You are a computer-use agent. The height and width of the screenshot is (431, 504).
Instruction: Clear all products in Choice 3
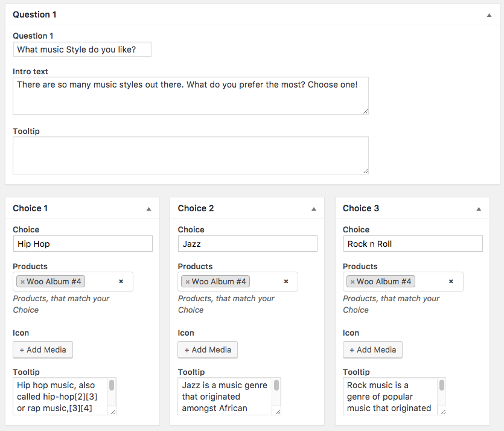pyautogui.click(x=451, y=281)
